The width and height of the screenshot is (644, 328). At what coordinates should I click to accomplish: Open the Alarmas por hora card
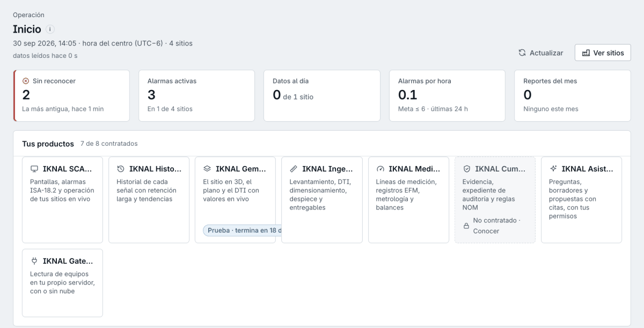[x=447, y=95]
